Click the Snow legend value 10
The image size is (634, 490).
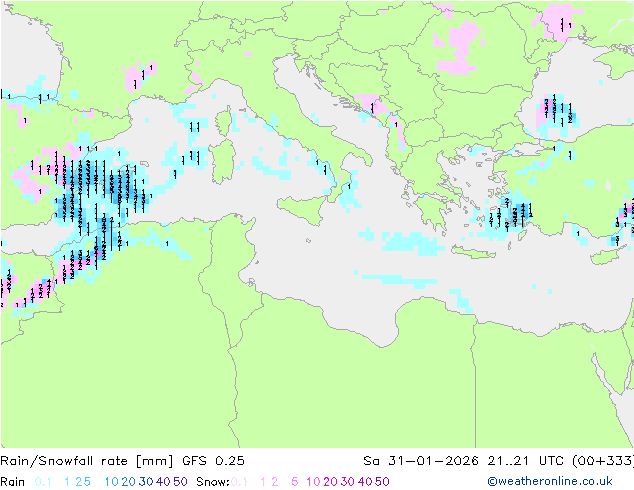pyautogui.click(x=313, y=482)
